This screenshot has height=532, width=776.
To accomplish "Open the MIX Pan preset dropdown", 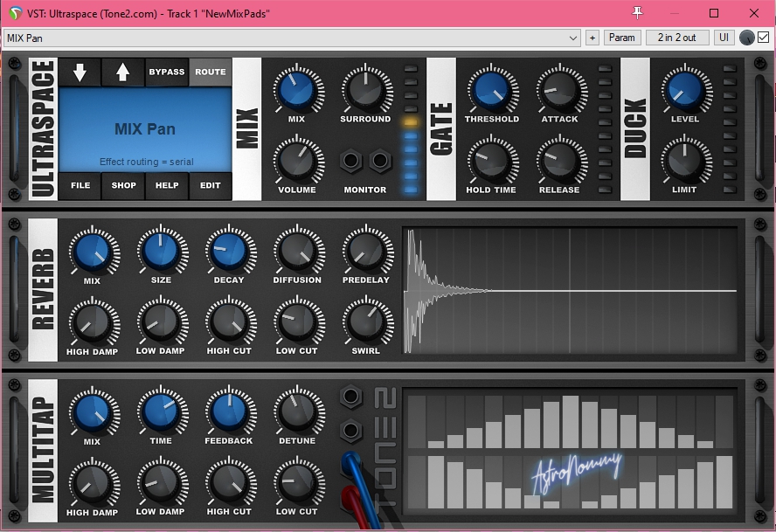I will point(292,38).
